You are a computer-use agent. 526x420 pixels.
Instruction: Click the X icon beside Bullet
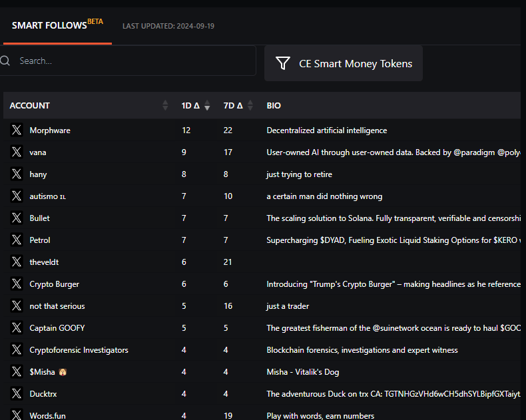[17, 218]
